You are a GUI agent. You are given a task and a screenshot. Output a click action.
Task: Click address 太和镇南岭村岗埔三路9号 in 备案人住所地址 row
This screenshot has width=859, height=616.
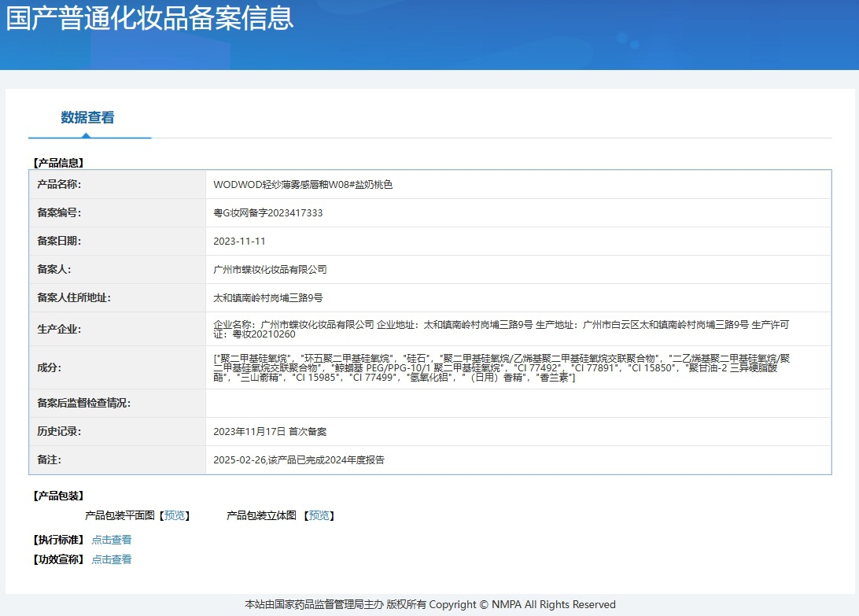[x=268, y=298]
